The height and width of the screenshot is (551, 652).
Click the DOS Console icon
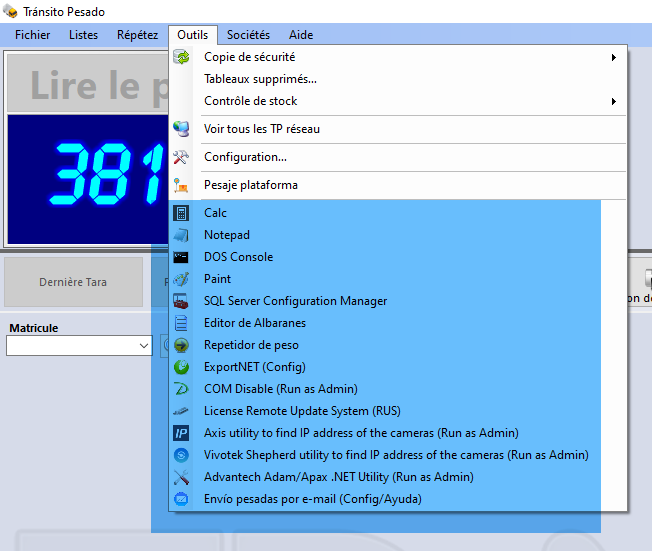click(x=181, y=257)
